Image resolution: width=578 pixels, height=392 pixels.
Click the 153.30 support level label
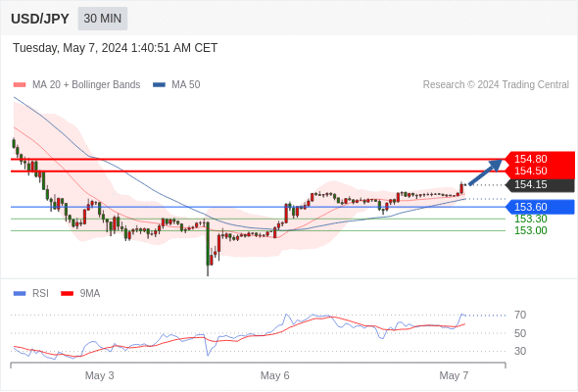pyautogui.click(x=530, y=220)
